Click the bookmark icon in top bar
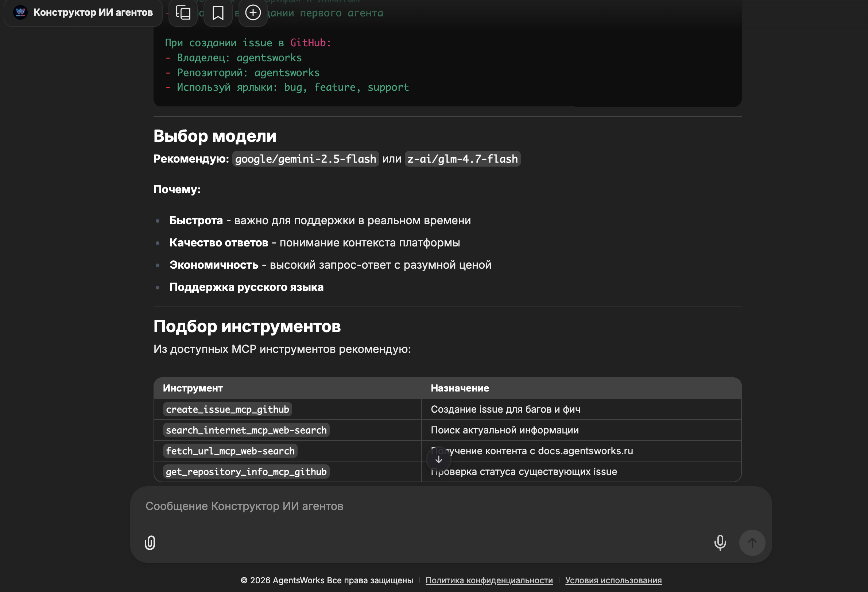Viewport: 868px width, 592px height. coord(218,13)
